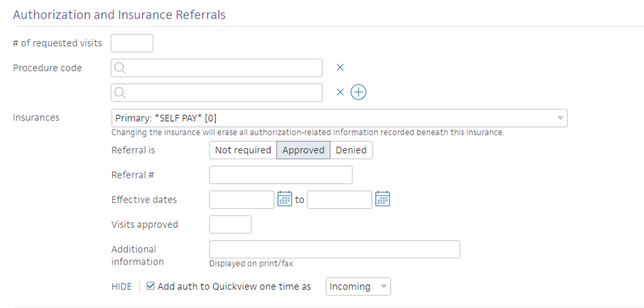This screenshot has height=308, width=644.
Task: Uncheck Add auth to Quickview checkbox
Action: coord(151,286)
